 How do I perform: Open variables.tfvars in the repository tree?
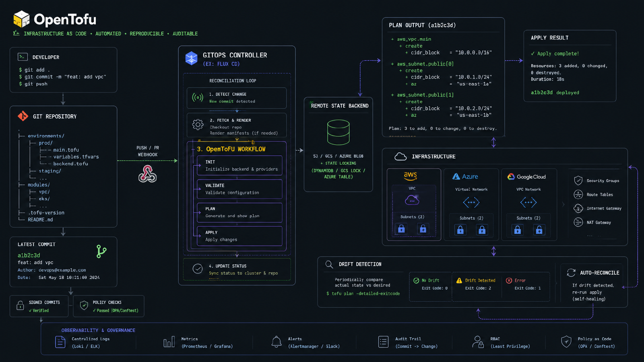click(76, 157)
